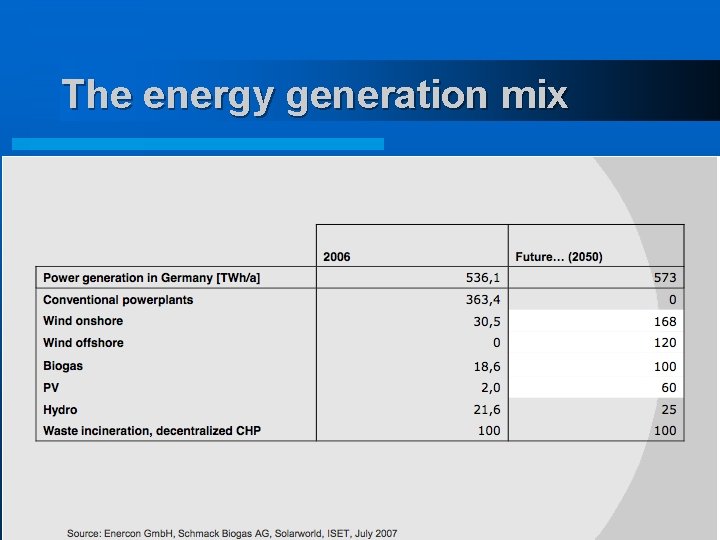Click the 25 hydro future value
This screenshot has width=720, height=540.
click(x=669, y=410)
